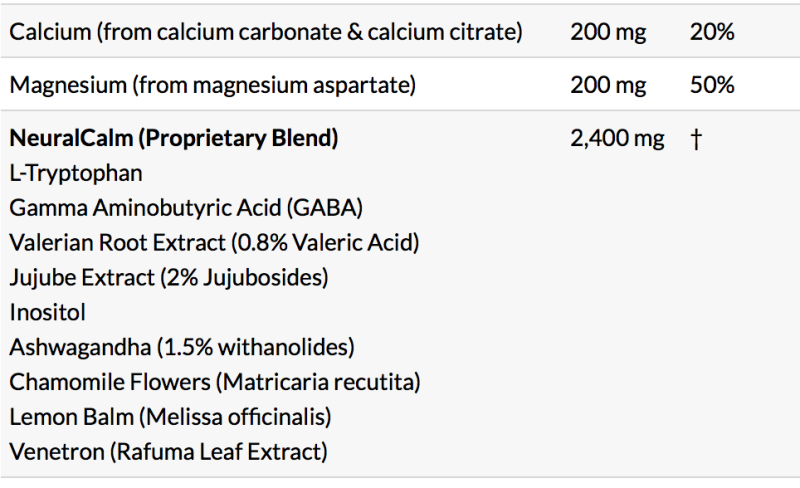This screenshot has width=800, height=488.
Task: Click the word NeuralCalm in bold heading
Action: pyautogui.click(x=66, y=139)
